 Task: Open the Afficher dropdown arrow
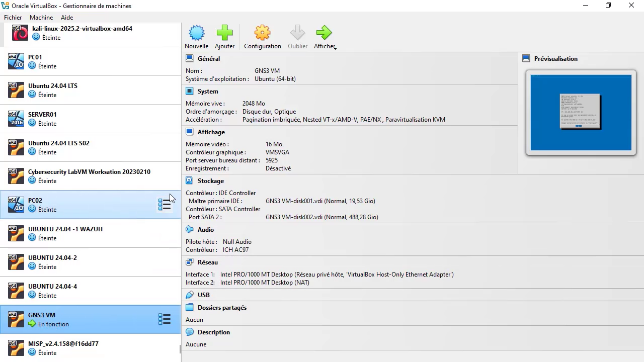(x=335, y=48)
